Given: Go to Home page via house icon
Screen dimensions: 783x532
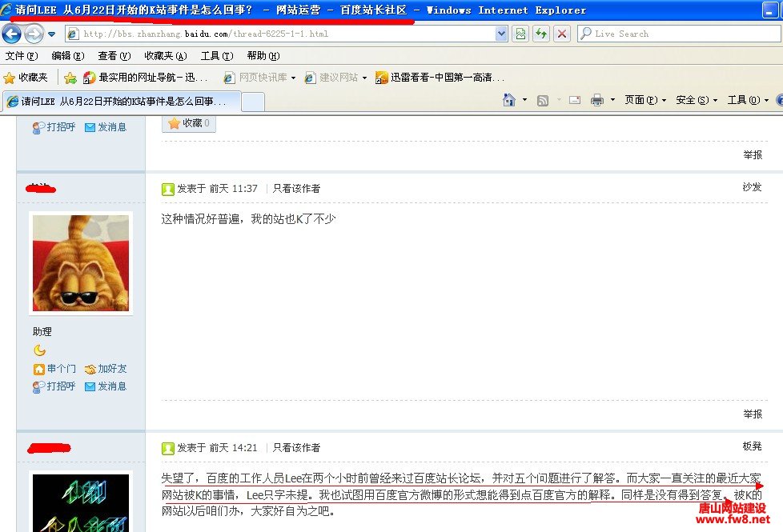Looking at the screenshot, I should (508, 100).
